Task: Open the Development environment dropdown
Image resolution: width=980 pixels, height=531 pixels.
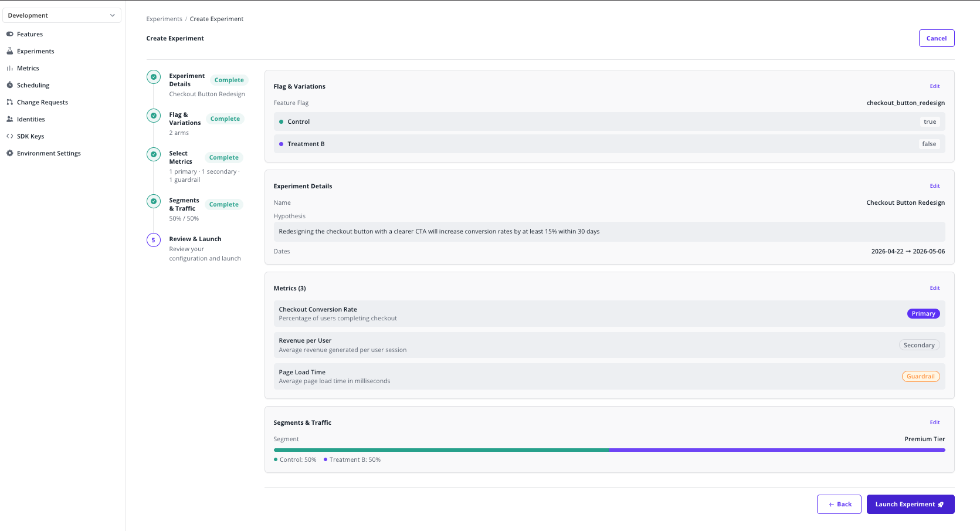Action: coord(62,15)
